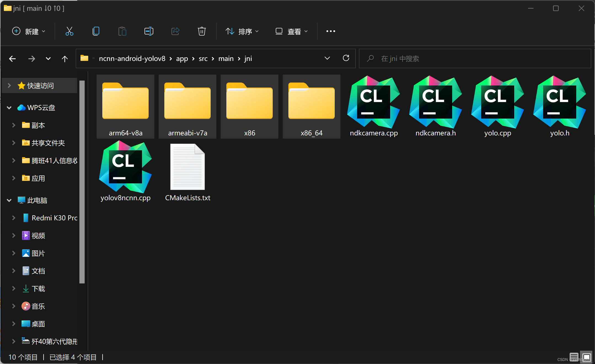Screen dimensions: 595x364
Task: Click ncnn-android-yolov8 breadcrumb segment
Action: coord(132,59)
